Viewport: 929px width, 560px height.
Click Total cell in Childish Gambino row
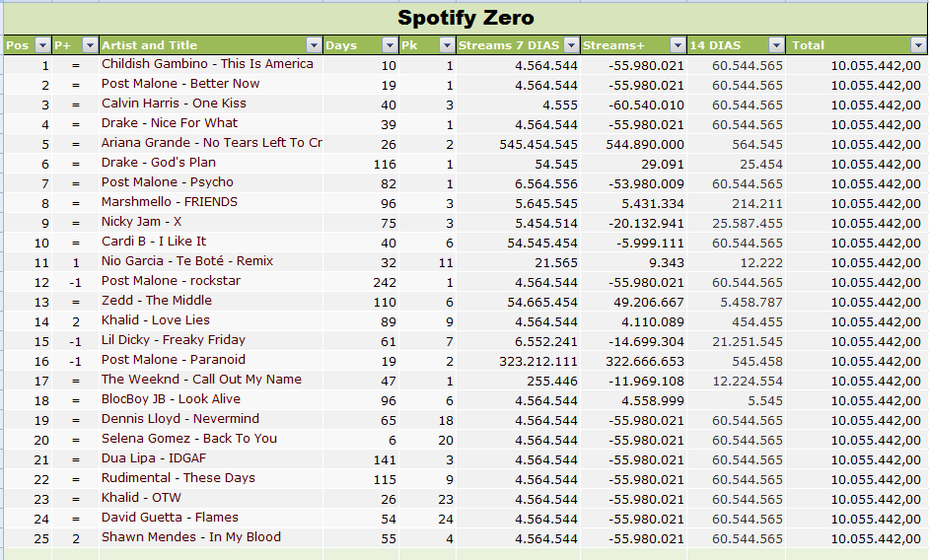857,65
